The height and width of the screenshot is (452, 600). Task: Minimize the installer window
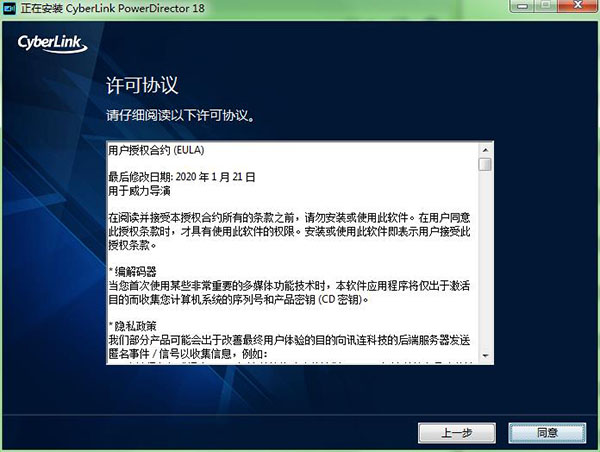coord(522,6)
